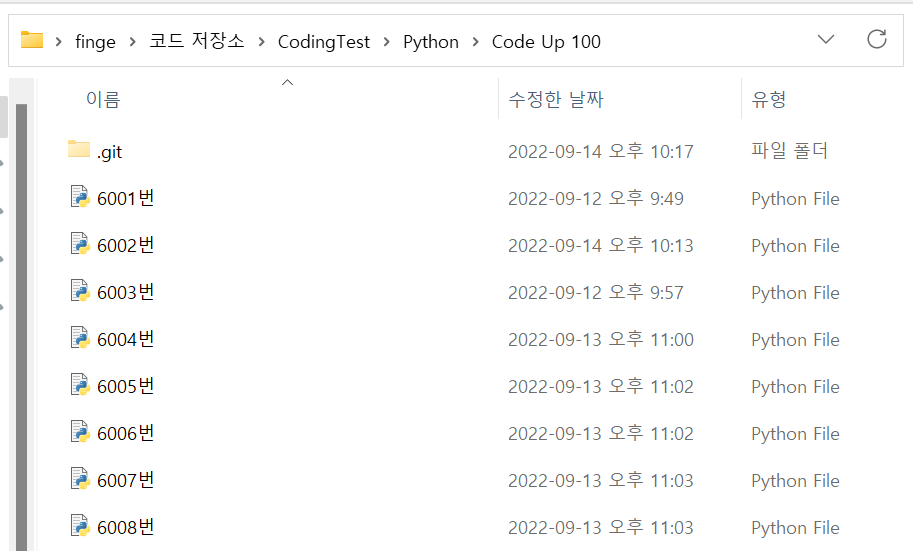Select file name 6004번
This screenshot has width=913, height=551.
tap(126, 339)
